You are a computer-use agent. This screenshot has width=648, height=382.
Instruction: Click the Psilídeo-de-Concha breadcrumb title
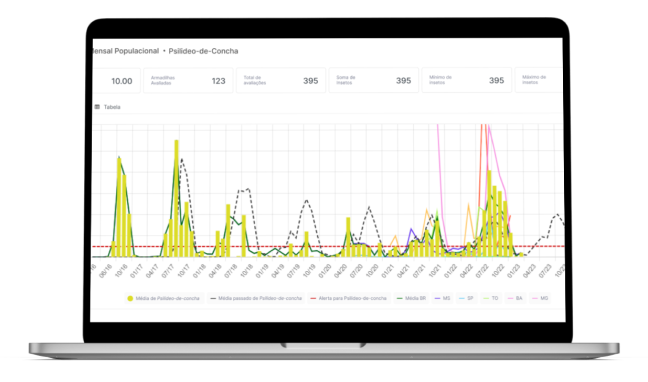tap(203, 51)
